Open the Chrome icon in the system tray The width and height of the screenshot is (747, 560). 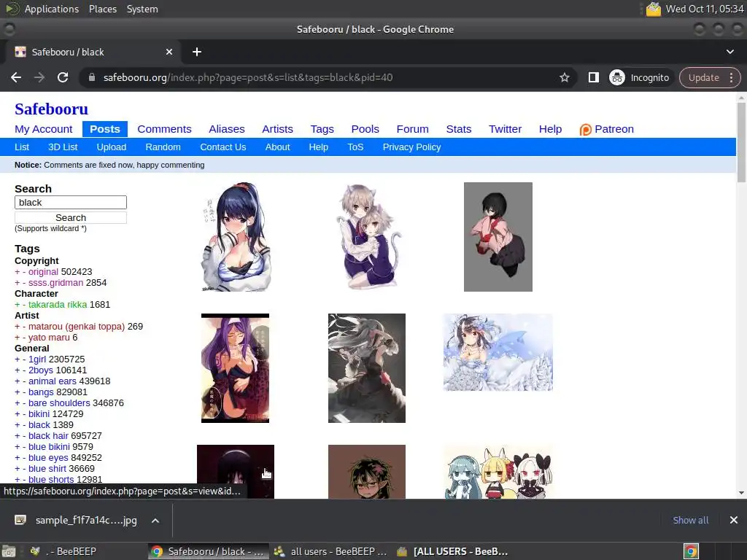click(691, 551)
